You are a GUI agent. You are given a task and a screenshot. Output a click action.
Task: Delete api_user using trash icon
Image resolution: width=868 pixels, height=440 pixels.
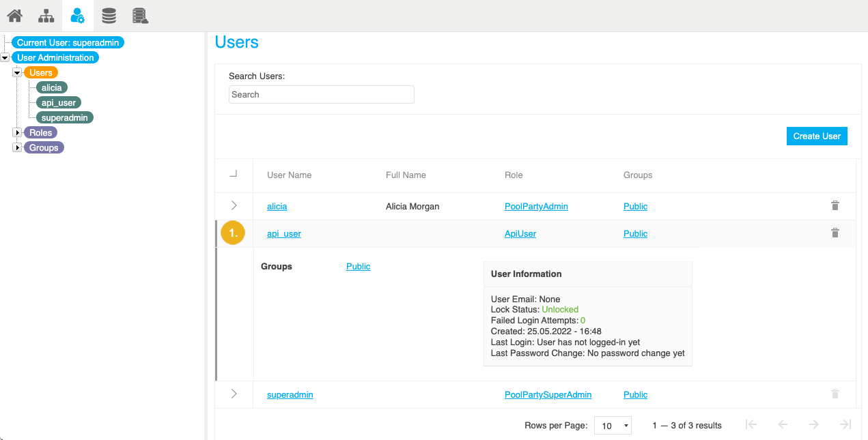pos(835,233)
